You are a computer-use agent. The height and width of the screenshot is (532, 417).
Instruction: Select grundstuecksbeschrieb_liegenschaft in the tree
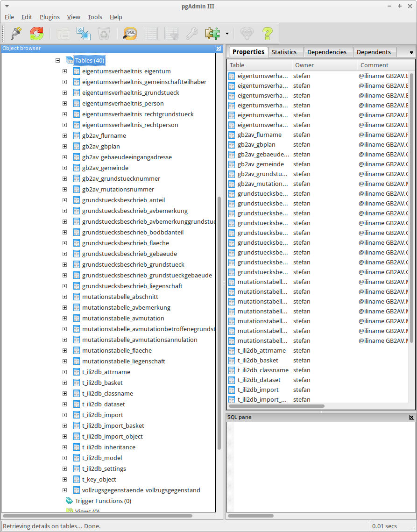click(x=132, y=286)
